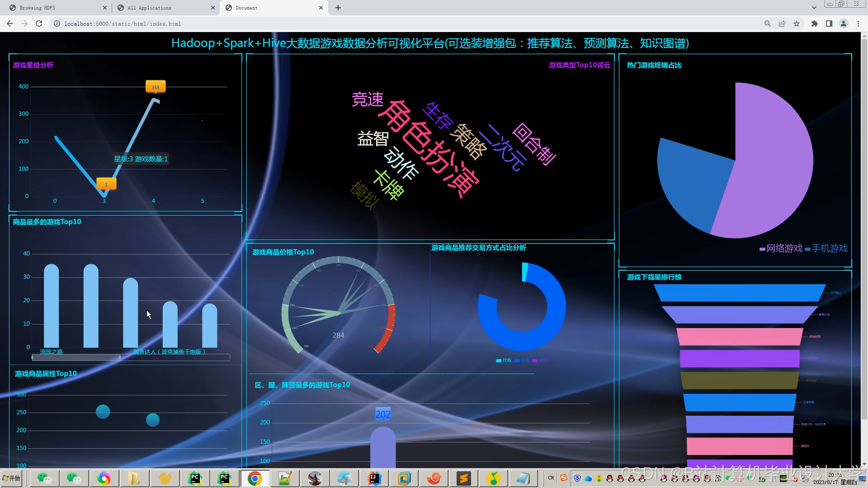
Task: Switch to the All Applications tab
Action: tap(163, 8)
